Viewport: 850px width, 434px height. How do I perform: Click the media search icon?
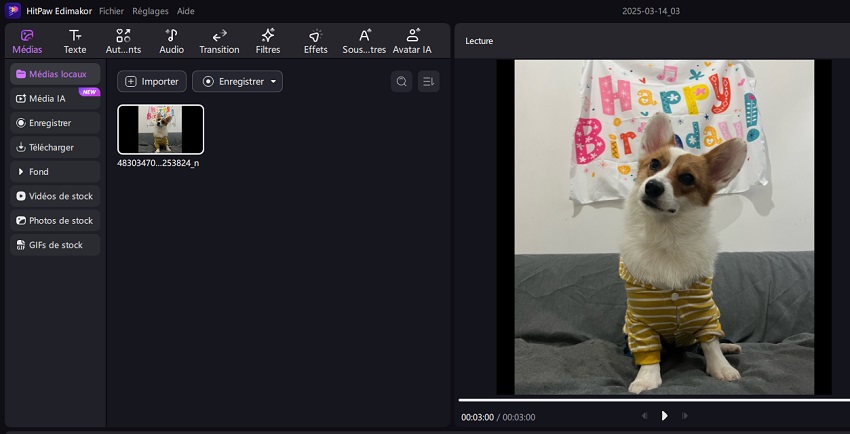click(402, 81)
